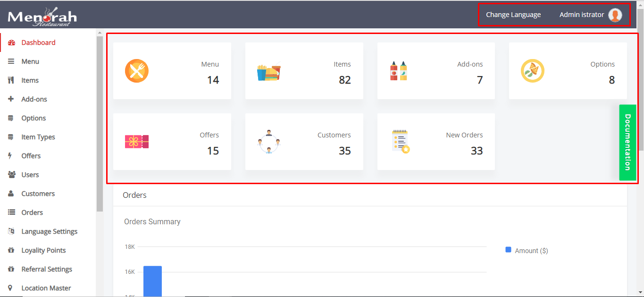Click the notepad New Orders icon
This screenshot has width=644, height=297.
pyautogui.click(x=401, y=142)
